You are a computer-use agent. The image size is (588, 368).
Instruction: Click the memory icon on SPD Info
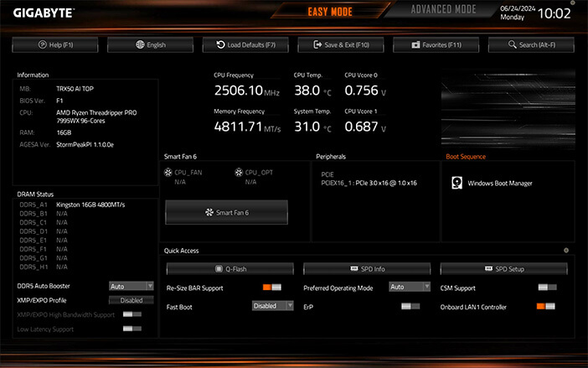click(x=354, y=268)
